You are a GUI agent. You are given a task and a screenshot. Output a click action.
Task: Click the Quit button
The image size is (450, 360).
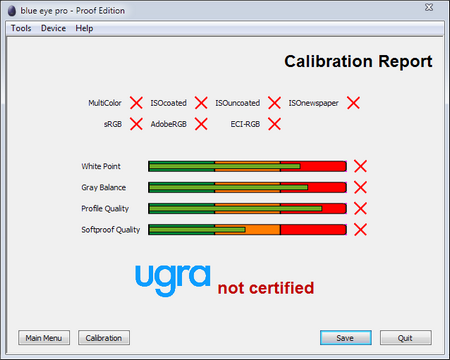pyautogui.click(x=406, y=338)
